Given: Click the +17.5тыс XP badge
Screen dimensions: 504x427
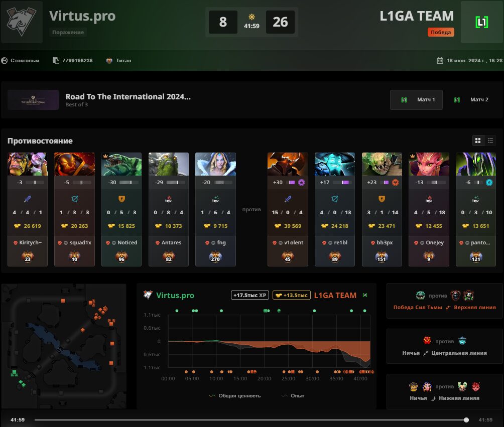Looking at the screenshot, I should pyautogui.click(x=250, y=295).
